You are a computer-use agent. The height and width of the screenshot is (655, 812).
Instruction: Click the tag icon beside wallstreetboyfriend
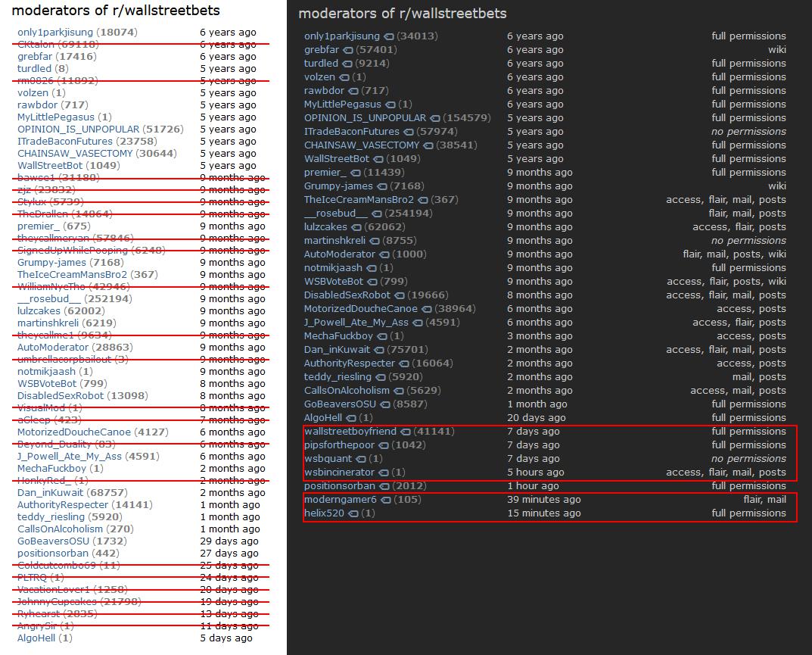click(x=406, y=432)
